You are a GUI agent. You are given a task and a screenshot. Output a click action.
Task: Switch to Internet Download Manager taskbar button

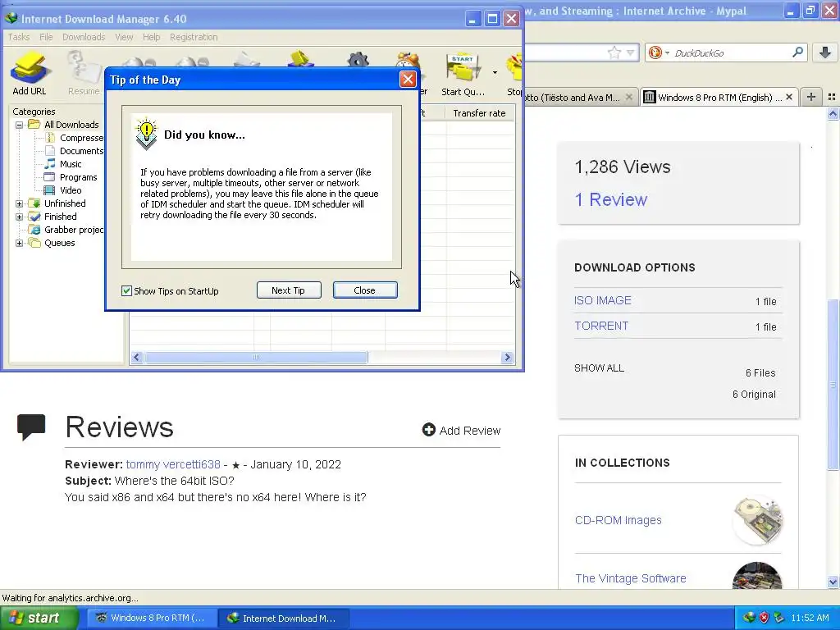click(283, 619)
